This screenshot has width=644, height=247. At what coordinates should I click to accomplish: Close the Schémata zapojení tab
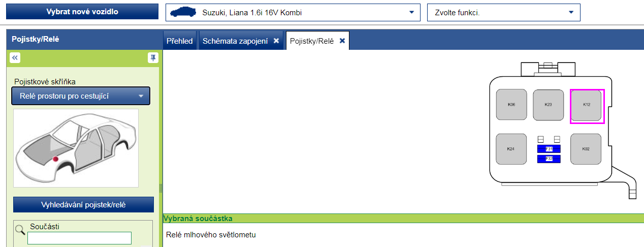click(276, 41)
